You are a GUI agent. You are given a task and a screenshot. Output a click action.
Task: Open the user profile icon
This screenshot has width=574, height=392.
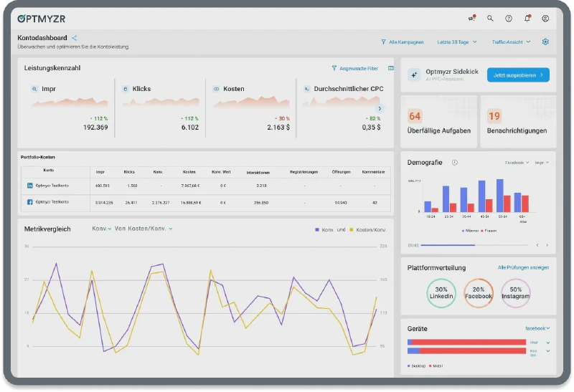coord(546,19)
